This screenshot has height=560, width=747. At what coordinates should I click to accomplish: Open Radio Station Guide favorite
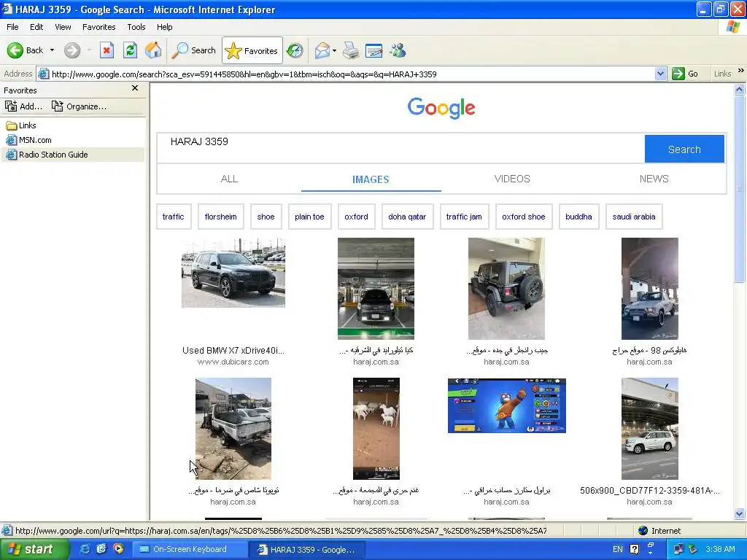(x=47, y=155)
